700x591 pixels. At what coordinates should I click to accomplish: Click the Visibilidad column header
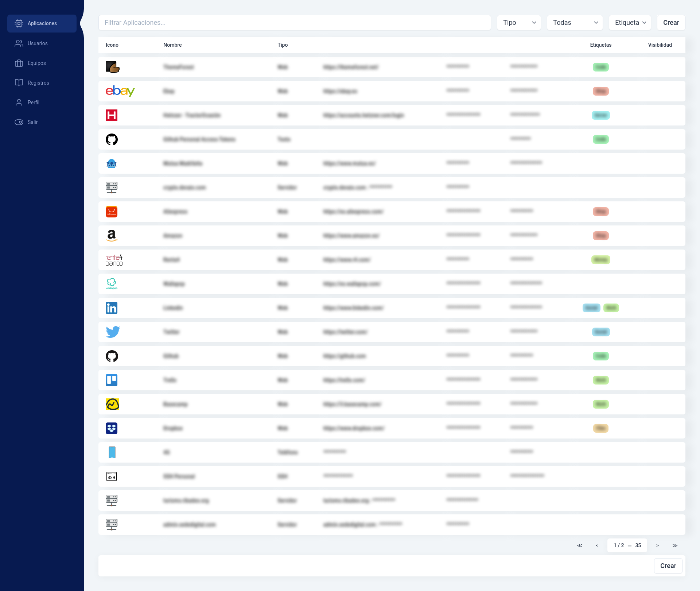pyautogui.click(x=660, y=45)
